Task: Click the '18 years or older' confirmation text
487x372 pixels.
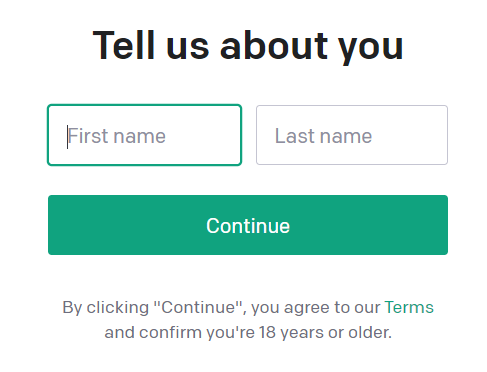Action: [325, 332]
